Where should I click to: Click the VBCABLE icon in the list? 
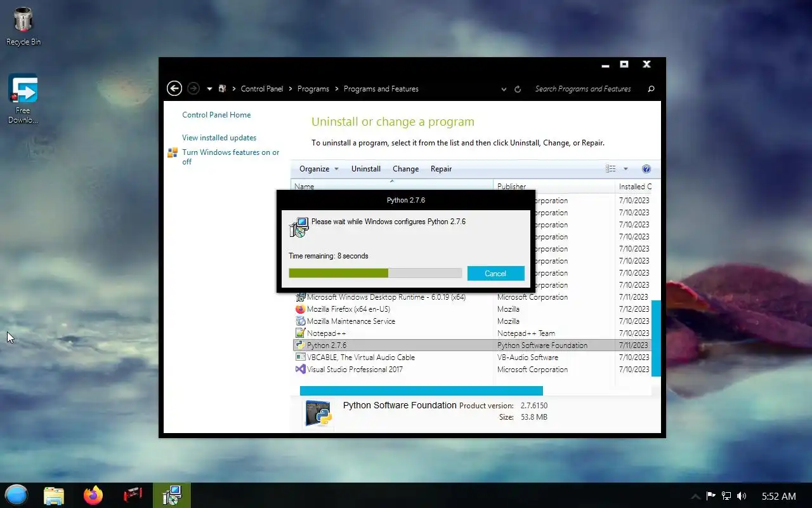[301, 358]
